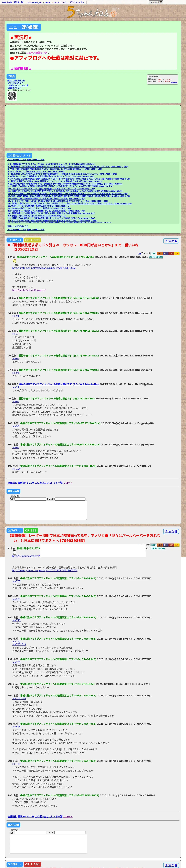
Task: Click リロード under カツカレー thread
Action: (68, 483)
